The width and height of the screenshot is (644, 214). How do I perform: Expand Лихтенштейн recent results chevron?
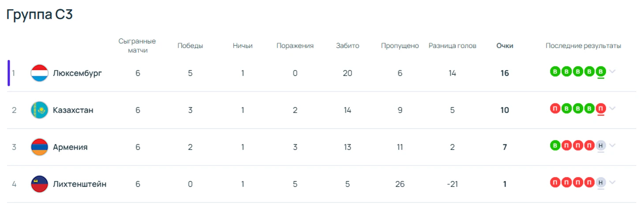tap(612, 183)
